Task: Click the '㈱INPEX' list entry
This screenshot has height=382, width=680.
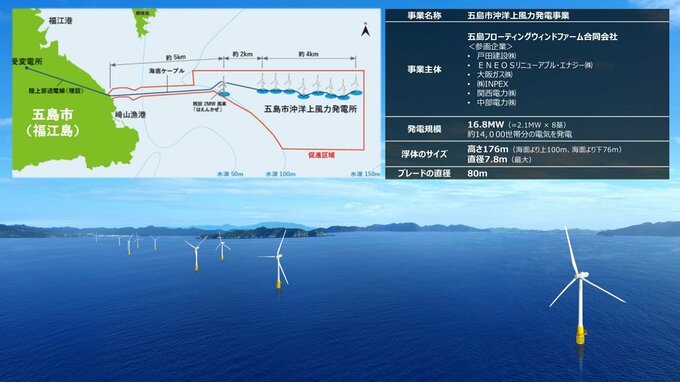Action: (x=492, y=84)
